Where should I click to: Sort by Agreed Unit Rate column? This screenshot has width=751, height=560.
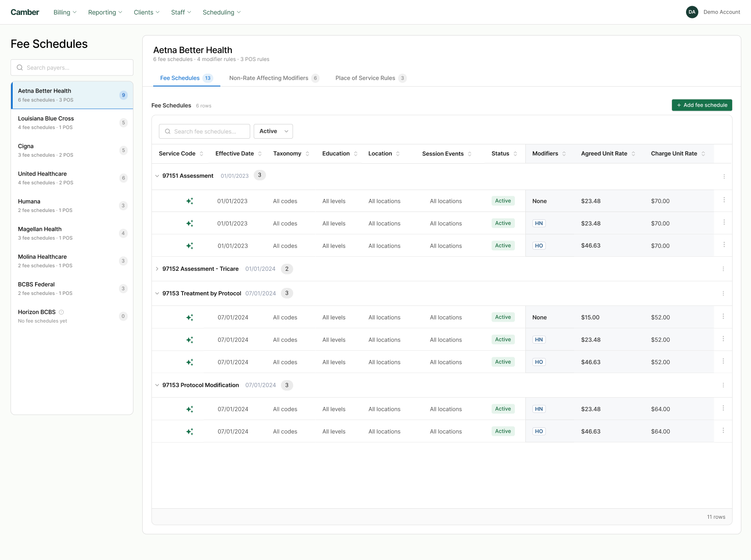[633, 154]
